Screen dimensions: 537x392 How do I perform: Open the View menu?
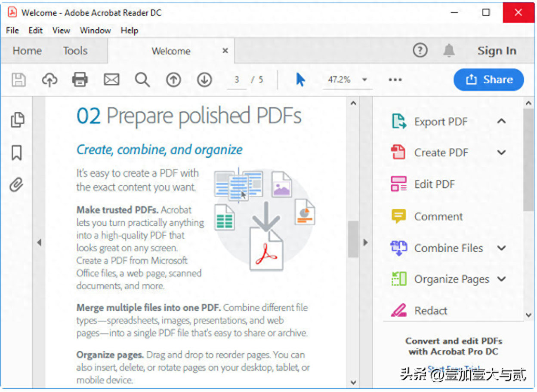(x=61, y=31)
